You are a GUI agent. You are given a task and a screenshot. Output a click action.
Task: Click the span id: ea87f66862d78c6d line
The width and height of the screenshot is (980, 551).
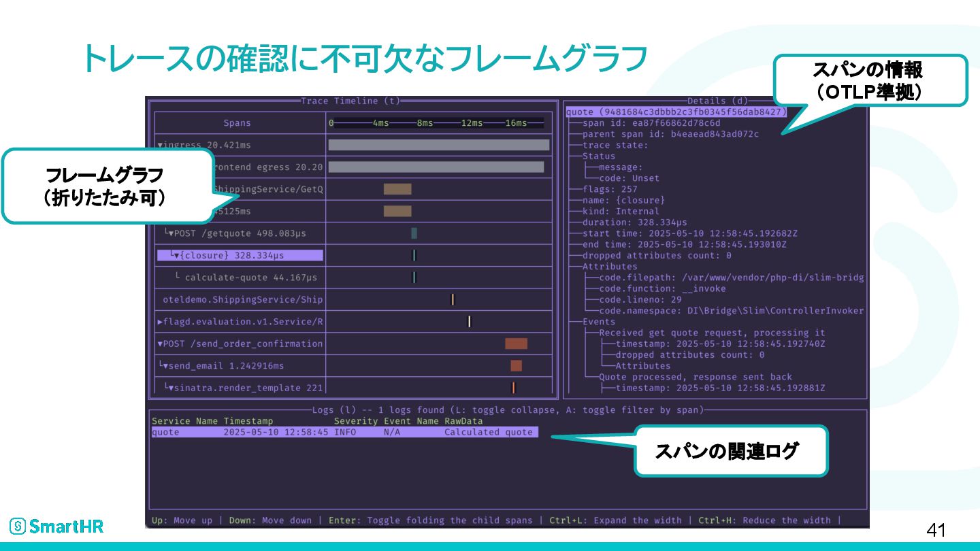(x=651, y=123)
